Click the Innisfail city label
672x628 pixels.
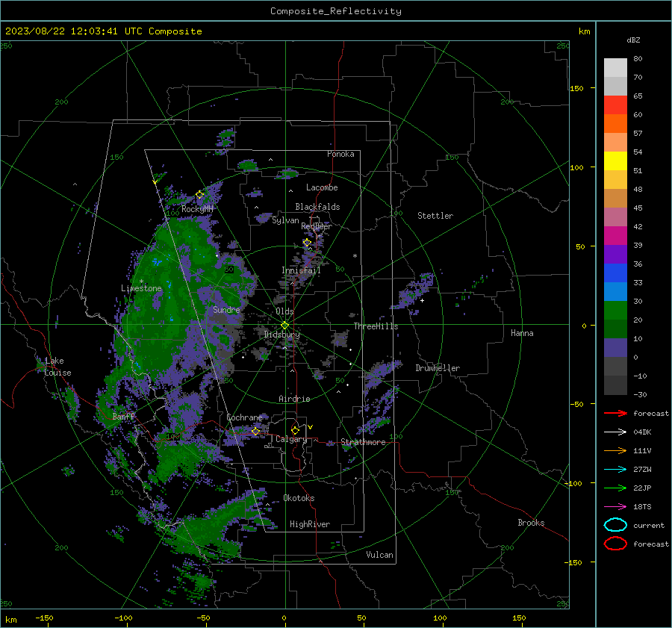301,270
